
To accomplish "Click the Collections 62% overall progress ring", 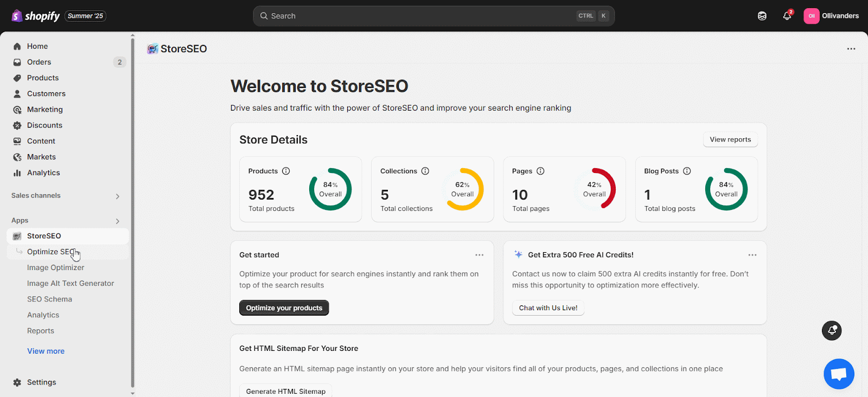I will (462, 189).
